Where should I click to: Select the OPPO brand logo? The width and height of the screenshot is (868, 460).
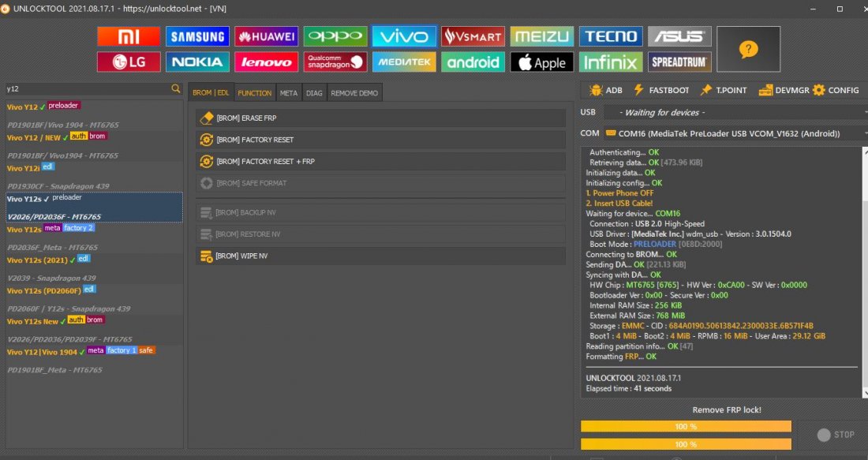point(335,36)
